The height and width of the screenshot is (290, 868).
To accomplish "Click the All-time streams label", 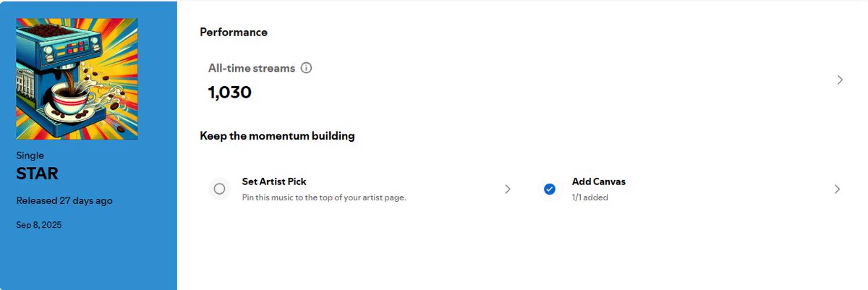I will 252,68.
